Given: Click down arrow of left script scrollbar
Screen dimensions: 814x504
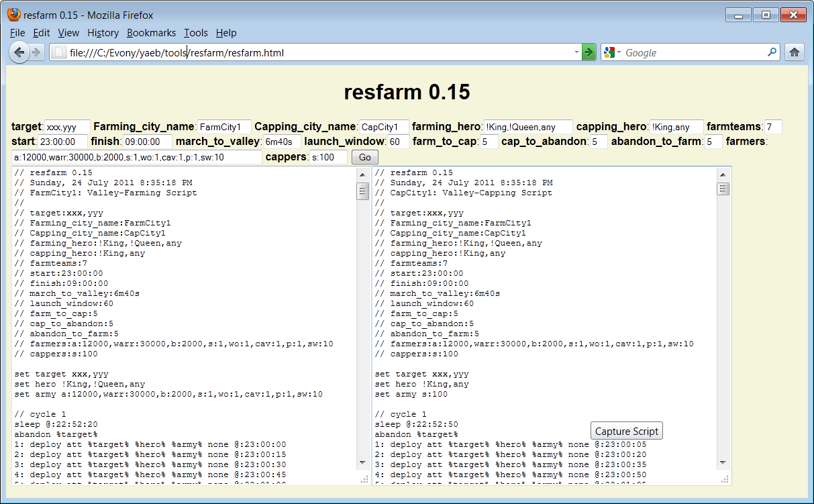Looking at the screenshot, I should (x=362, y=462).
